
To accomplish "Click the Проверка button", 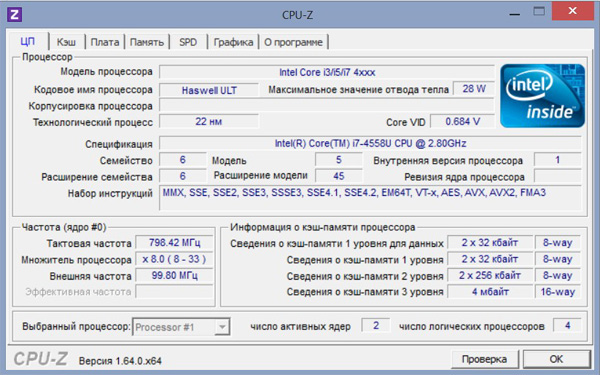I will click(484, 359).
